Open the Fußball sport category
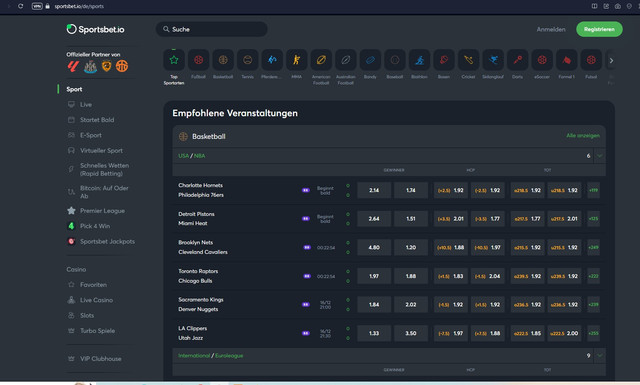 198,60
